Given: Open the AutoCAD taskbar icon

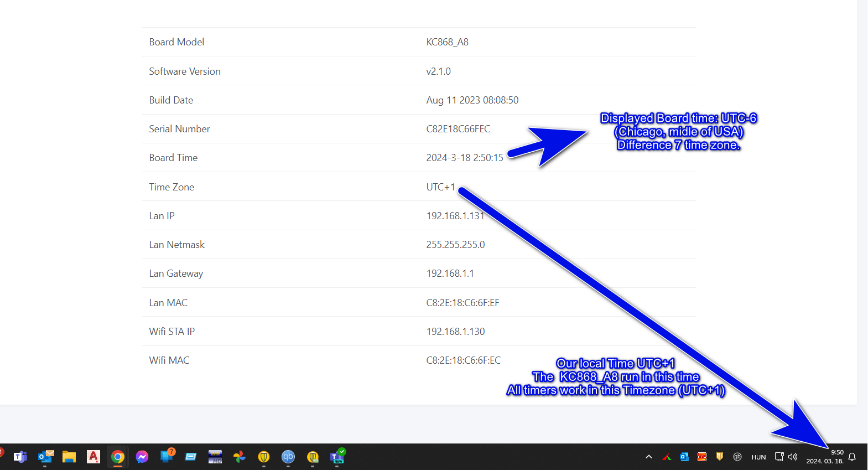Looking at the screenshot, I should [x=93, y=457].
